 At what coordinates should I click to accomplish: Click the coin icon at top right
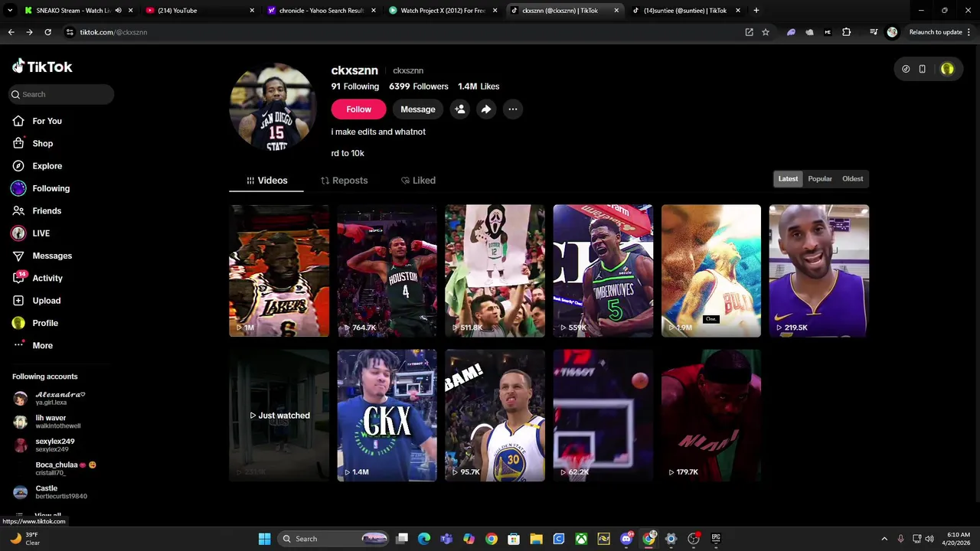click(906, 69)
